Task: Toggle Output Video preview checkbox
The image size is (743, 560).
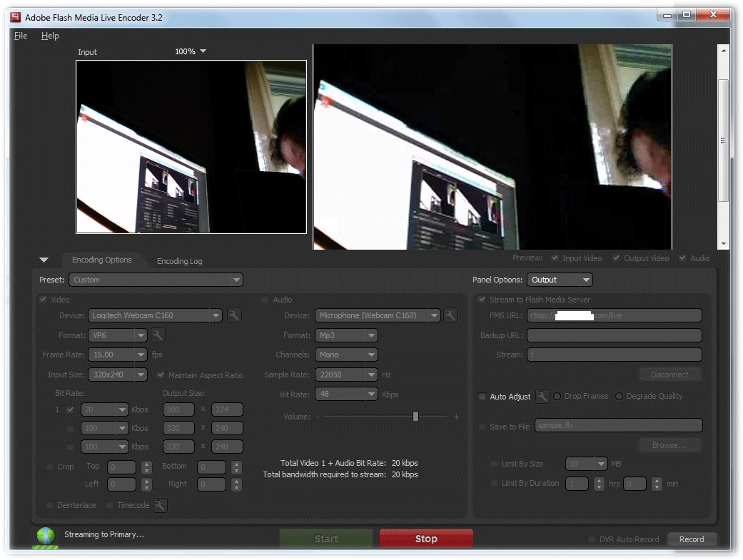Action: (x=616, y=258)
